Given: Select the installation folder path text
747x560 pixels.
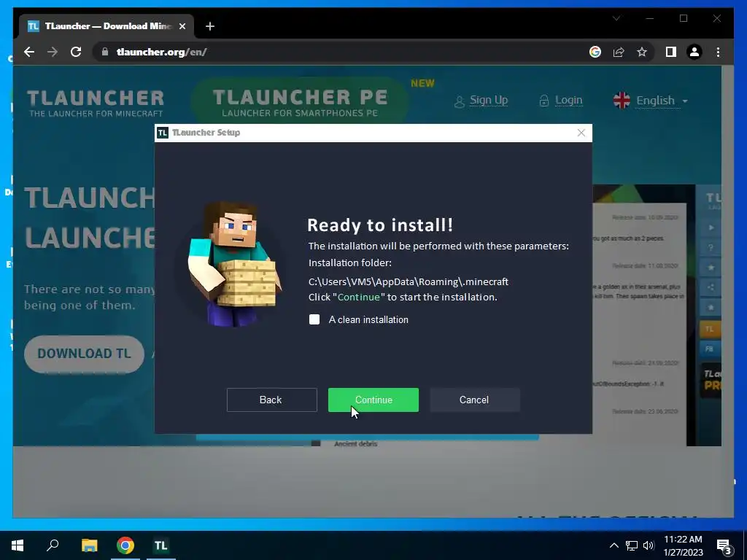Looking at the screenshot, I should click(409, 282).
